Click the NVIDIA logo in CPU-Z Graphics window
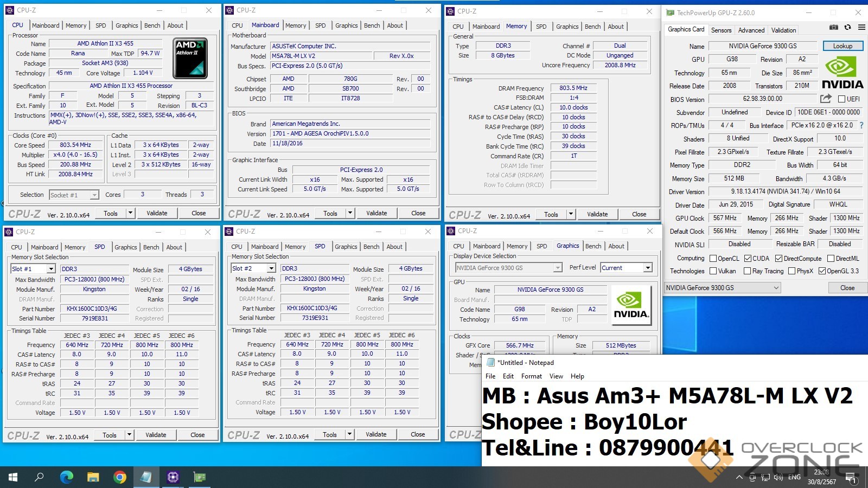The height and width of the screenshot is (488, 868). click(631, 305)
